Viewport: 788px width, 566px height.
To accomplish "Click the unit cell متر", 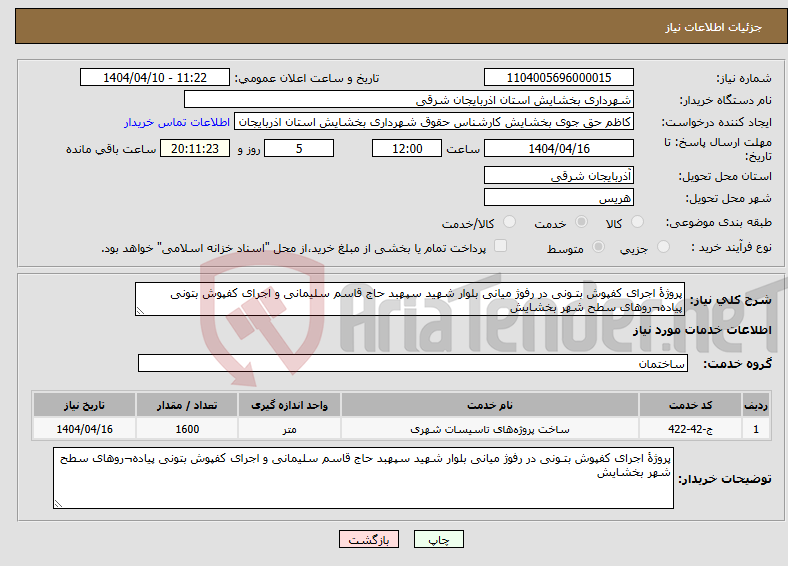I will click(289, 429).
